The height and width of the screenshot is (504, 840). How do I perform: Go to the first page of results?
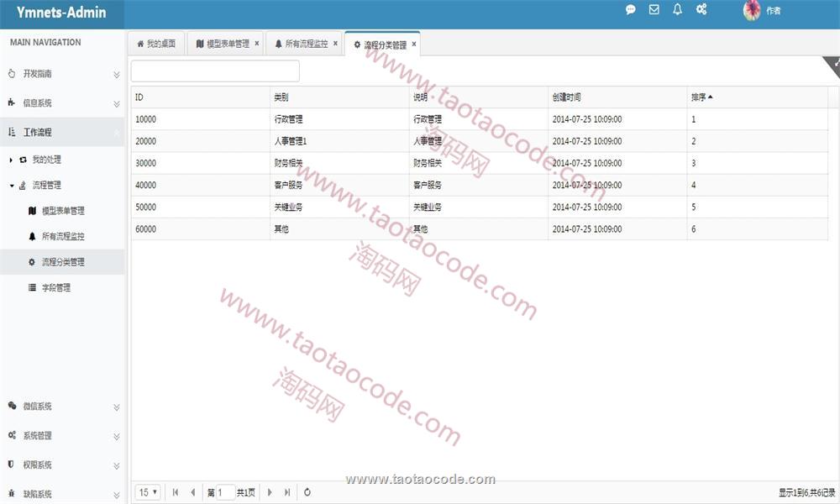click(x=176, y=492)
